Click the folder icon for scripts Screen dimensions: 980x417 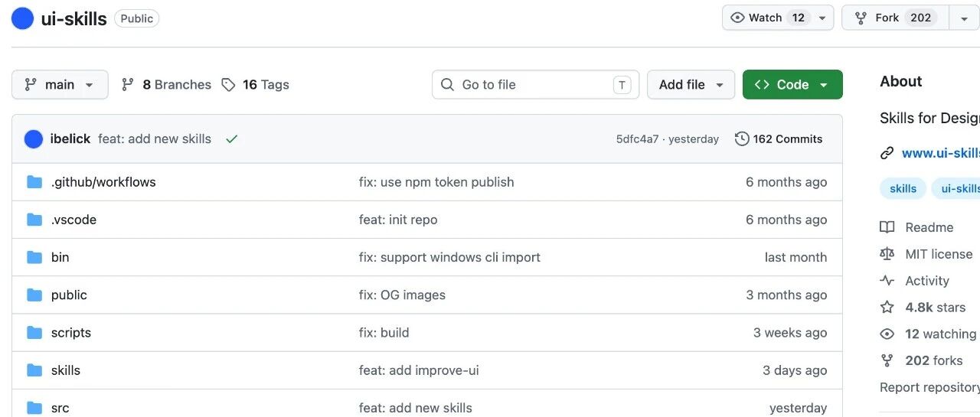[x=34, y=333]
